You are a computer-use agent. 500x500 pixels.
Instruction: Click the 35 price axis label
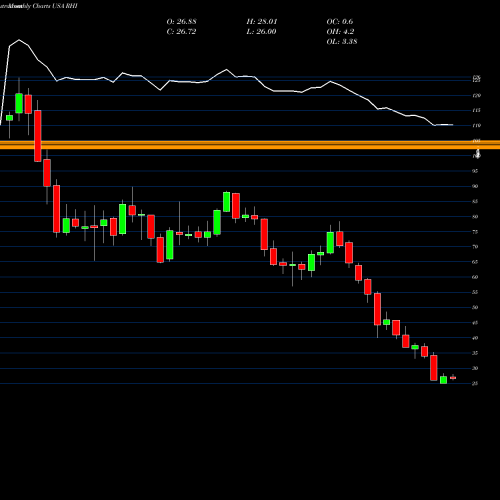476,353
